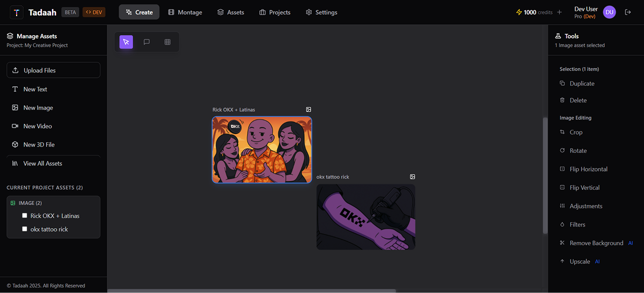644x293 pixels.
Task: Switch to the Montage tab
Action: pos(185,12)
